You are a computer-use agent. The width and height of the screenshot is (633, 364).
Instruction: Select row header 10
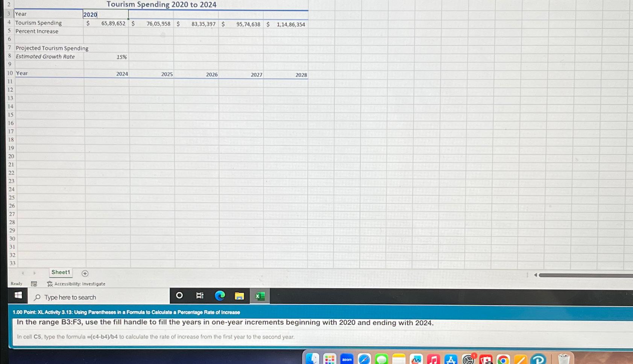click(x=10, y=73)
